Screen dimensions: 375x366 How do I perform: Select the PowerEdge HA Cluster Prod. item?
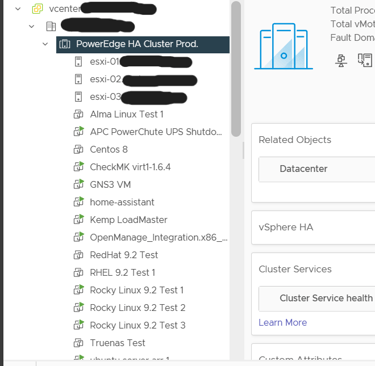coord(143,44)
